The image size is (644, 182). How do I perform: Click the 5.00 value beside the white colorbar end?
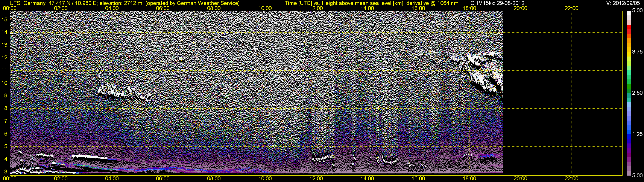click(637, 10)
